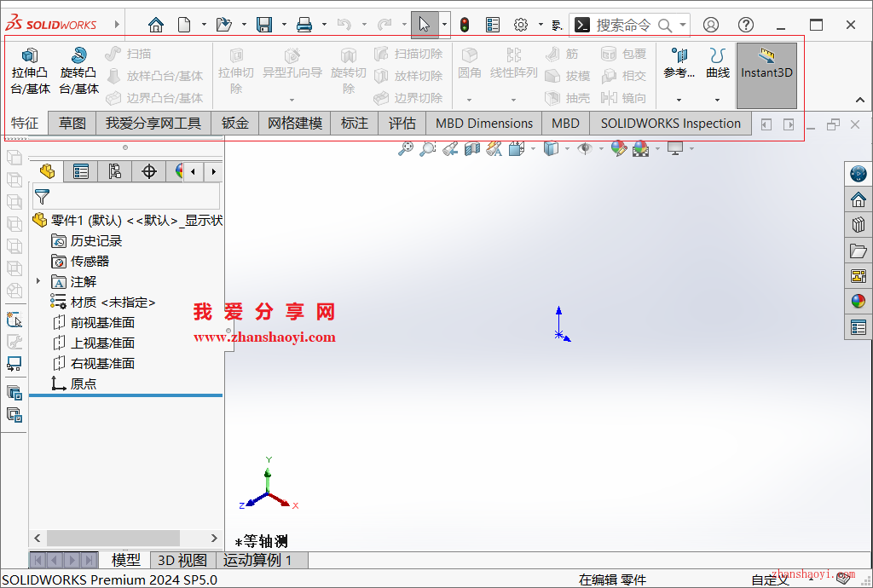Screen dimensions: 873x588
Task: Click the user login account icon
Action: pyautogui.click(x=711, y=25)
